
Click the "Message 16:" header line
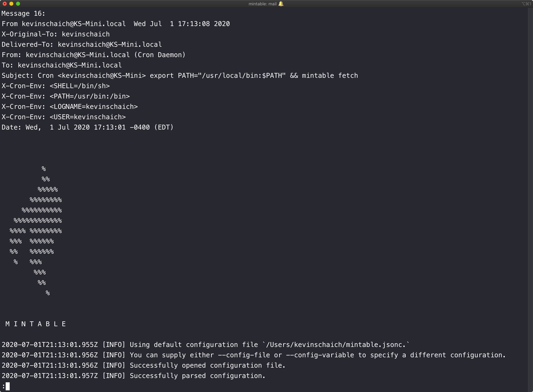click(x=23, y=14)
